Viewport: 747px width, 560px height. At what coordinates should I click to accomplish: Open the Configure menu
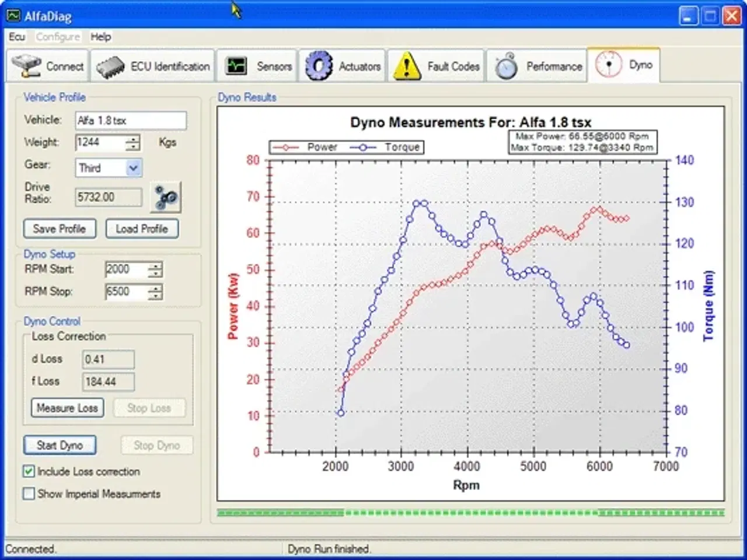(x=58, y=37)
